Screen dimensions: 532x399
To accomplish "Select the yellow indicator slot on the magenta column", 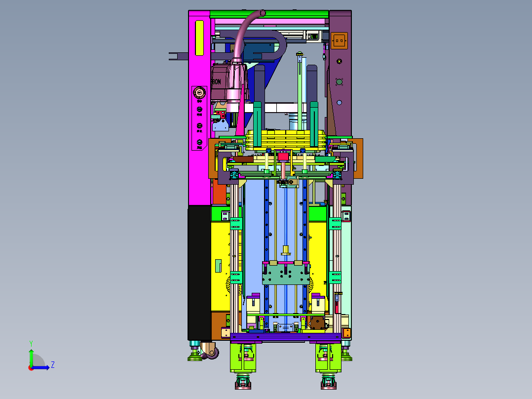I will coord(199,38).
